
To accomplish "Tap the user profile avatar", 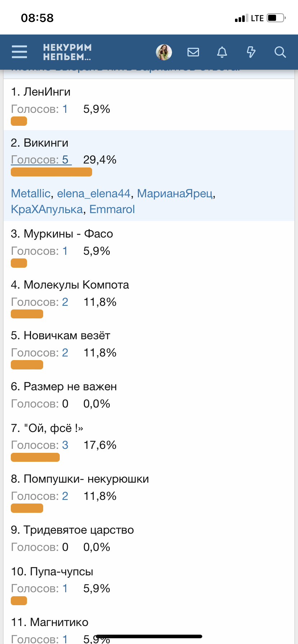I will click(x=164, y=52).
